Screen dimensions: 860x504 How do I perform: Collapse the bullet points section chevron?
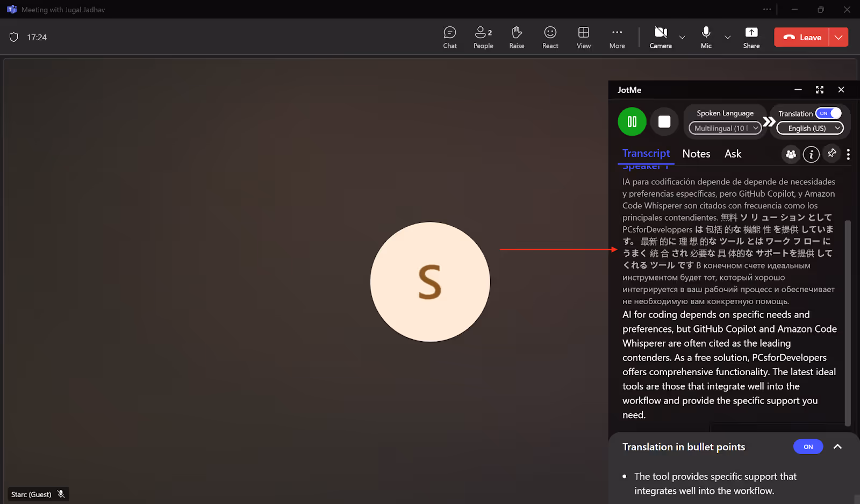pos(837,447)
